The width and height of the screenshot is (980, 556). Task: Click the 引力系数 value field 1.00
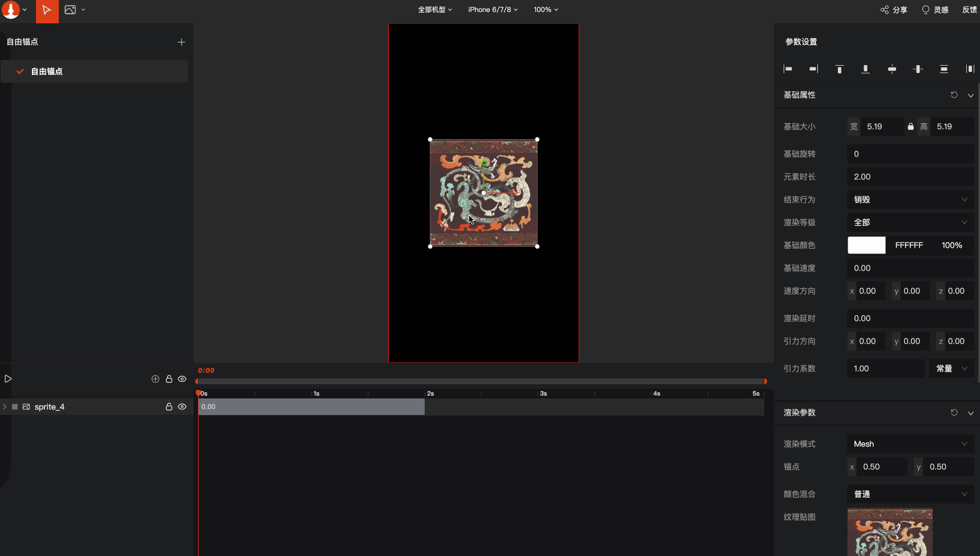coord(886,369)
